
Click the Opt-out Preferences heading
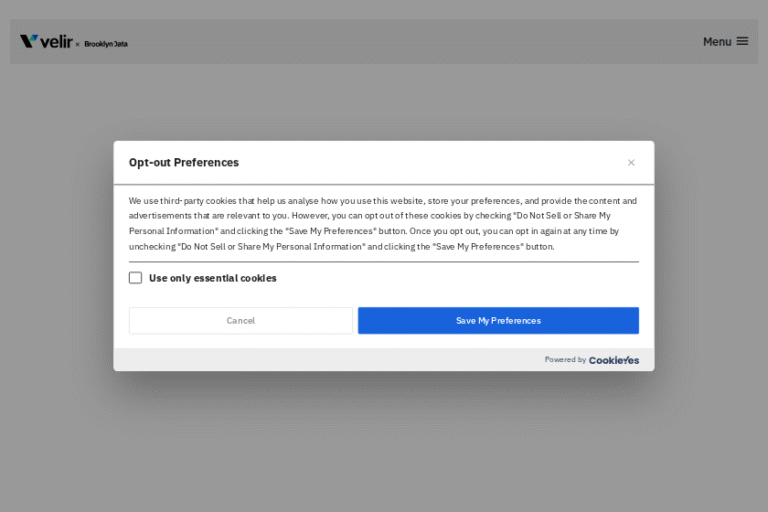[x=184, y=163]
